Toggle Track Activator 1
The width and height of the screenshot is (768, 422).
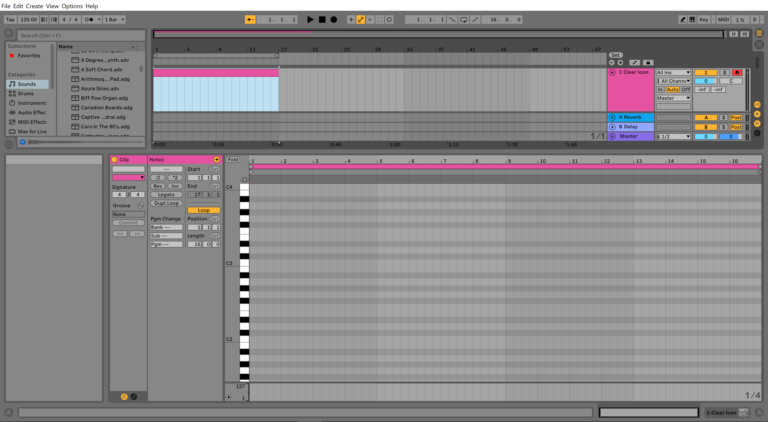tap(706, 72)
